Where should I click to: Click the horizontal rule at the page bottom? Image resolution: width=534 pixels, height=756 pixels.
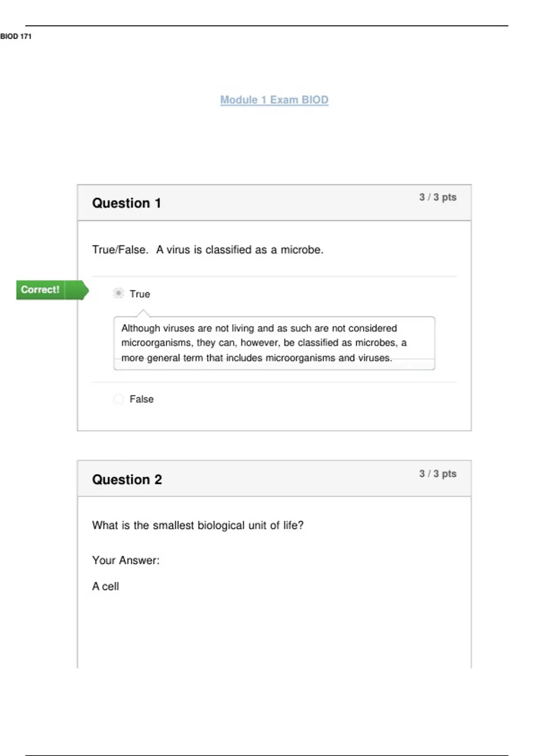coord(267,755)
